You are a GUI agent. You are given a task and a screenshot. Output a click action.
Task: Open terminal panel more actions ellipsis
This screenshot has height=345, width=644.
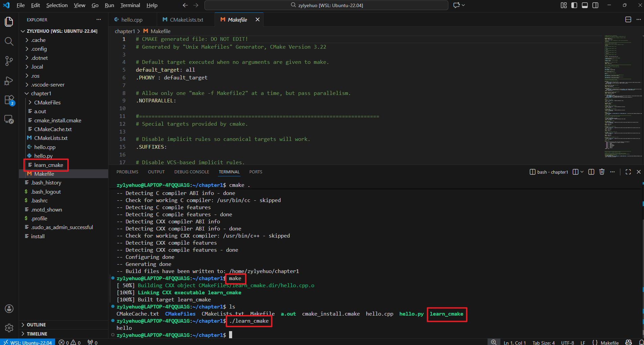(612, 172)
